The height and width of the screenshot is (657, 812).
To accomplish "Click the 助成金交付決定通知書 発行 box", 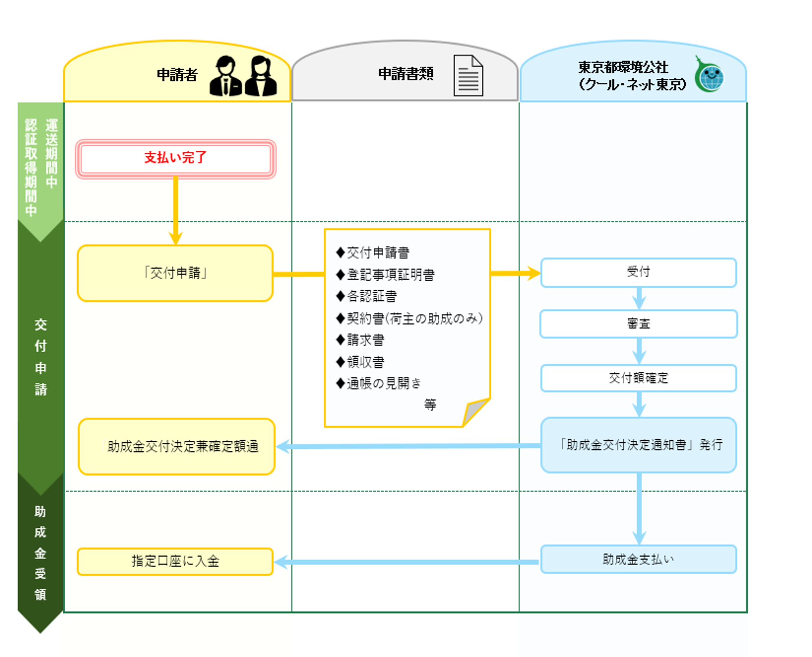I will coord(638,444).
